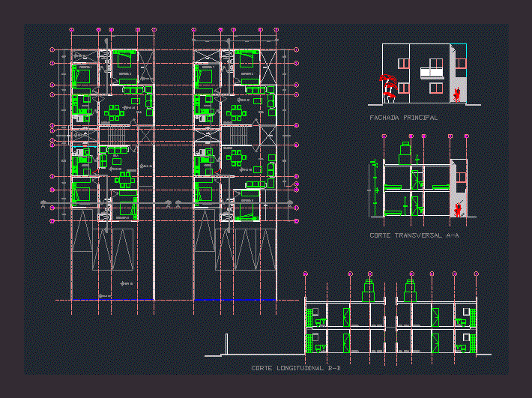The width and height of the screenshot is (532, 398).
Task: Click the red human figure on main facade
Action: coord(456,94)
